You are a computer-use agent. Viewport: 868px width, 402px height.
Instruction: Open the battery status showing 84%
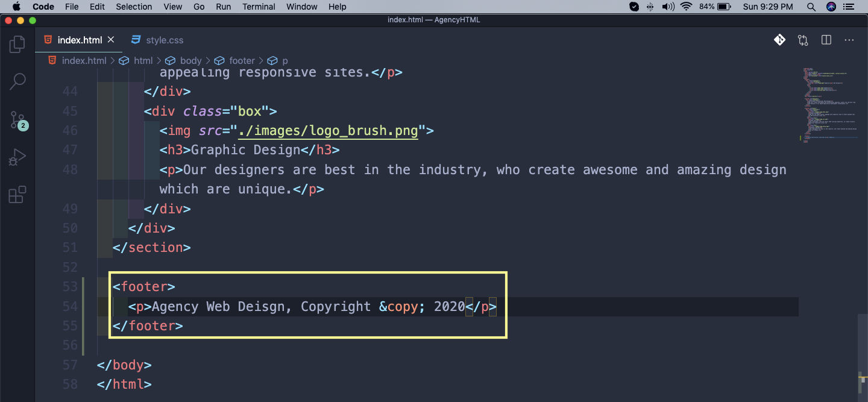pyautogui.click(x=715, y=7)
